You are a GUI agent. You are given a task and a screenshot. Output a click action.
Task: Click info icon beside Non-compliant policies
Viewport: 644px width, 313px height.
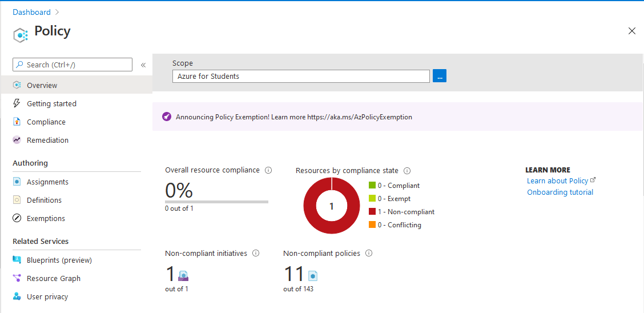click(369, 253)
